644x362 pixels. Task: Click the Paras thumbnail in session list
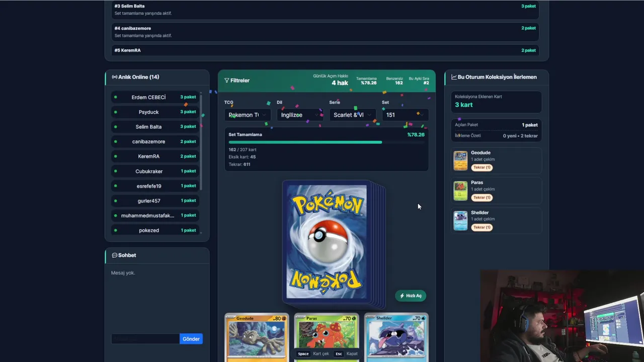(460, 191)
